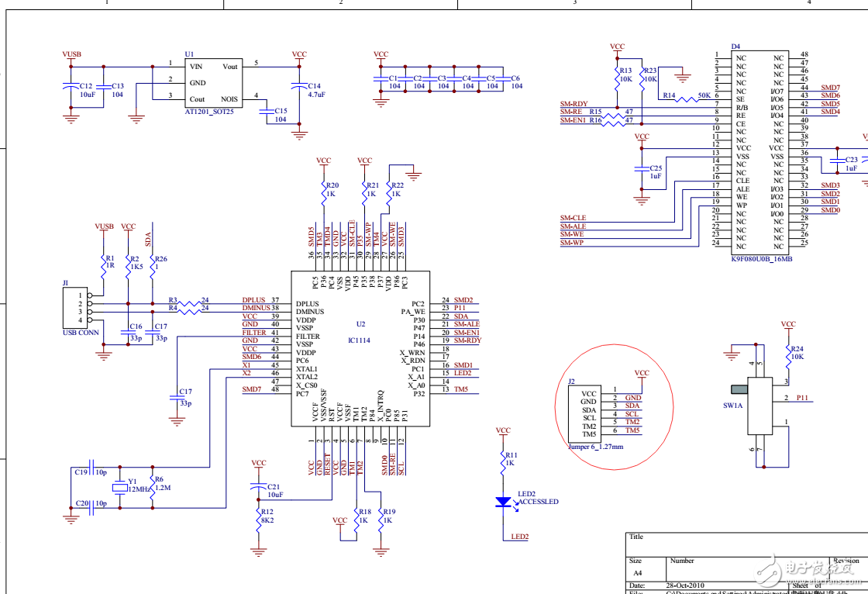Screen dimensions: 868x594
Task: Click the R18 designator
Action: (365, 512)
